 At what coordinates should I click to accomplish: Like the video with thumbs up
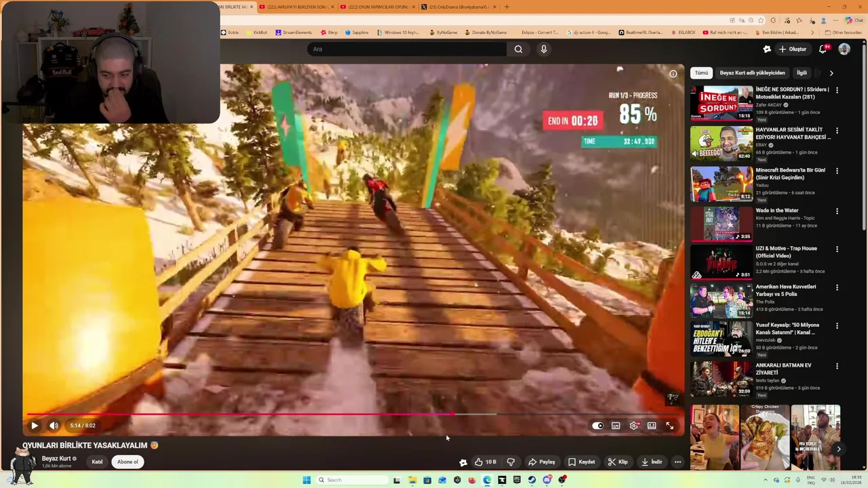(x=485, y=462)
